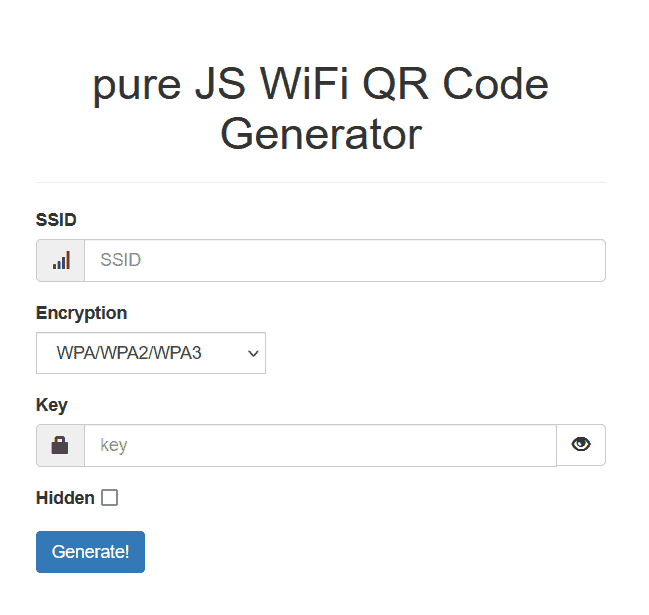
Task: Open the Encryption dropdown
Action: 151,353
